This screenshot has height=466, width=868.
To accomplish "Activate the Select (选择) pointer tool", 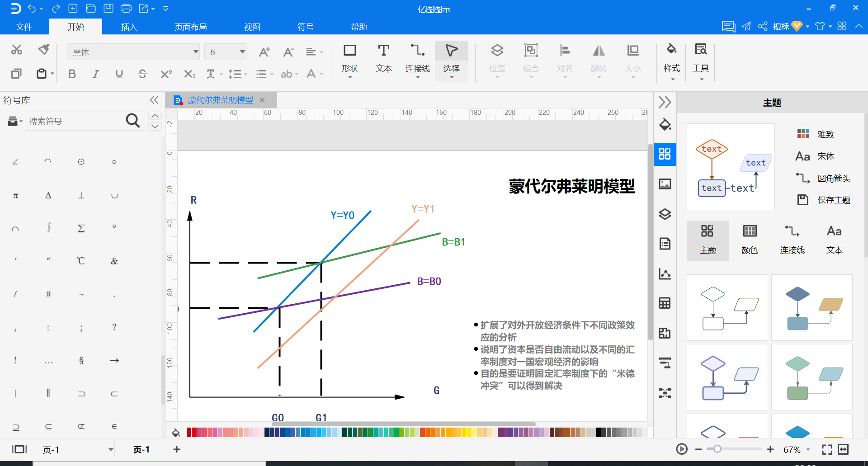I will click(x=452, y=61).
